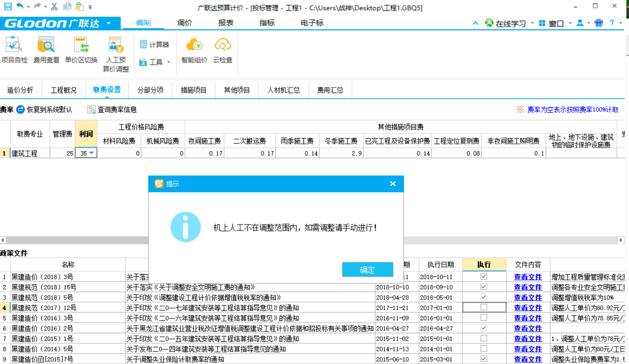Open the Undo history dropdown arrow
629x364 pixels.
28,7
